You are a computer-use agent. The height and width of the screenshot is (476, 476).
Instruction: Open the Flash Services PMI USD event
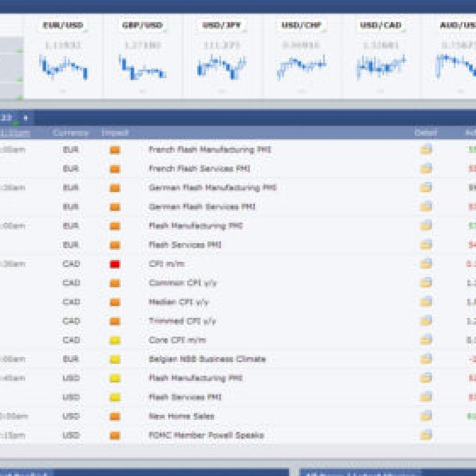(185, 397)
